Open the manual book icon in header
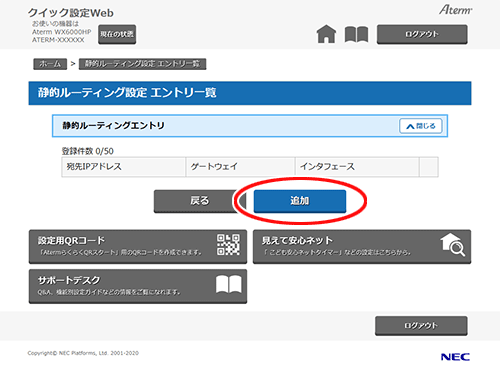This screenshot has width=500, height=378. coord(356,34)
